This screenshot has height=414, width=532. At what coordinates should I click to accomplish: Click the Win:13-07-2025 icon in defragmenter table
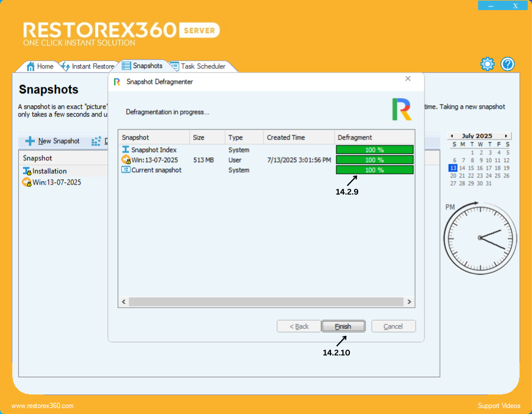click(126, 160)
